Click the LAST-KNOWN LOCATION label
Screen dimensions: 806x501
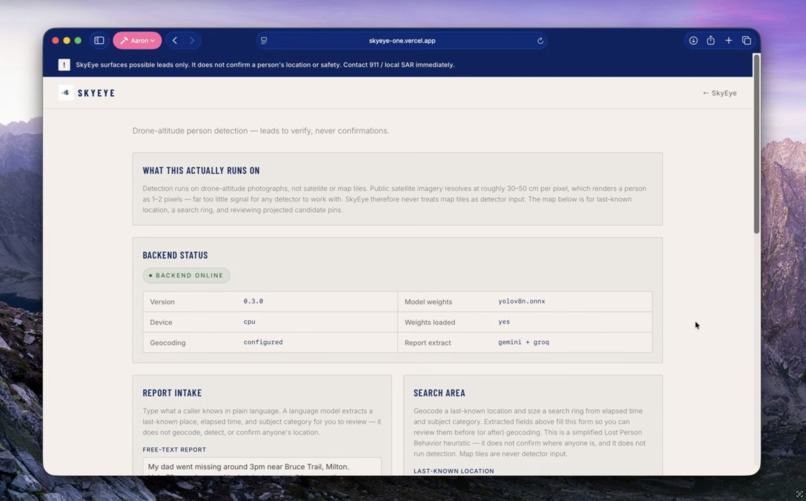pos(453,471)
